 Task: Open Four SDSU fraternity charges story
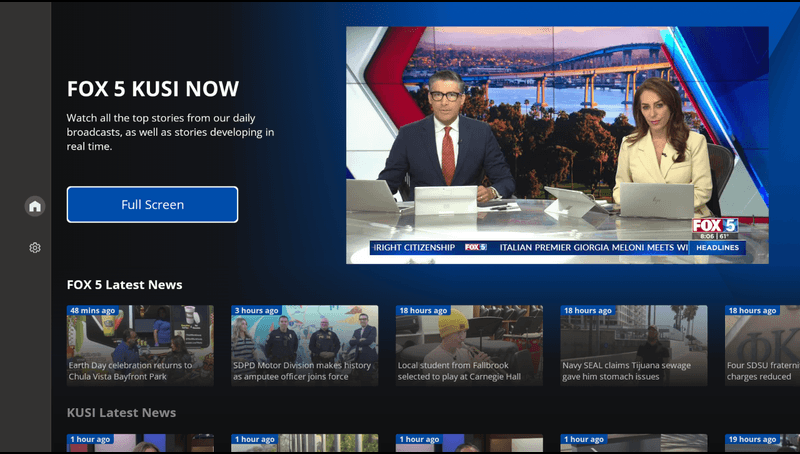tap(762, 346)
